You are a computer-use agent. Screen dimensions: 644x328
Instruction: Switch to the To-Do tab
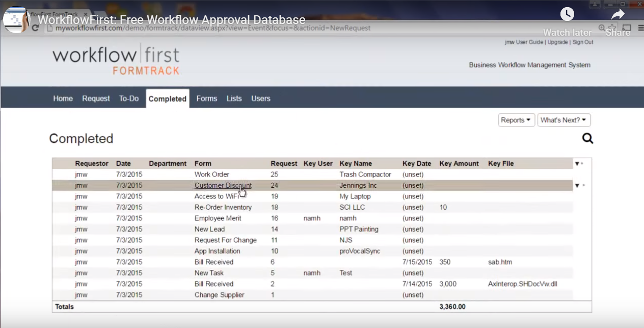click(x=128, y=98)
